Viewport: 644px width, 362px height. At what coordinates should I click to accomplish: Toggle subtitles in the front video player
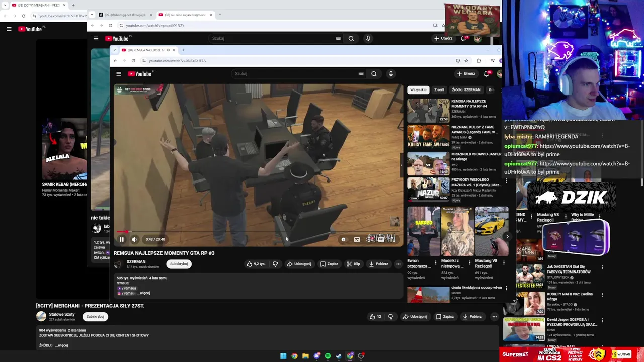tap(357, 239)
